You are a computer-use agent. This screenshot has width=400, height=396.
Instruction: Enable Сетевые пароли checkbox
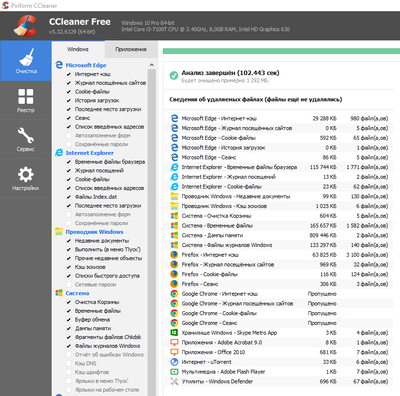pos(69,284)
